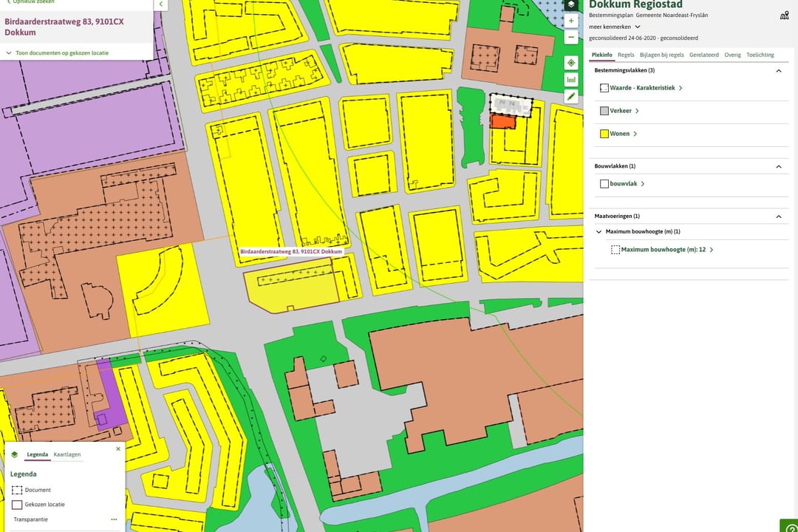The image size is (798, 532).
Task: Click the Bouwvlakken (1) heading
Action: (x=615, y=166)
